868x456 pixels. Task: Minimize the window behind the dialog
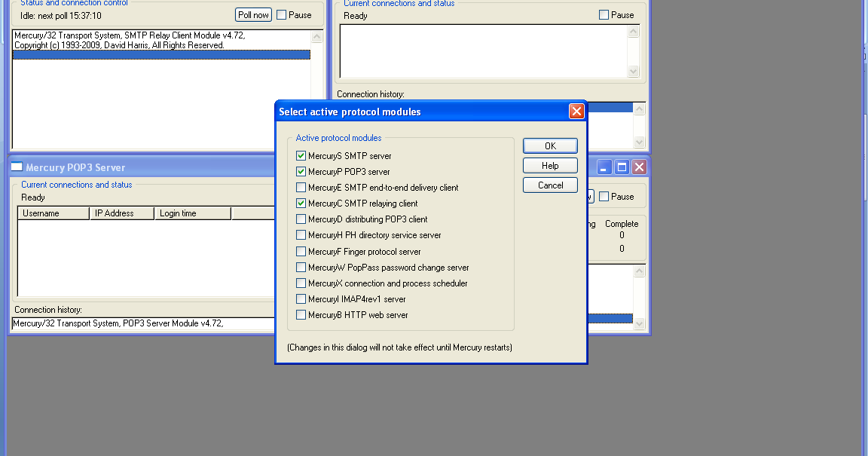(604, 167)
